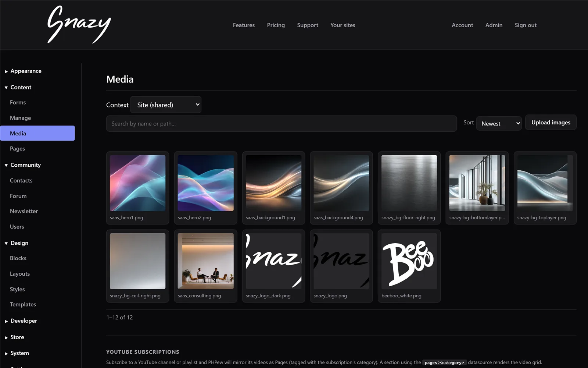This screenshot has height=368, width=588.
Task: Open Pages in the sidebar
Action: pyautogui.click(x=37, y=149)
